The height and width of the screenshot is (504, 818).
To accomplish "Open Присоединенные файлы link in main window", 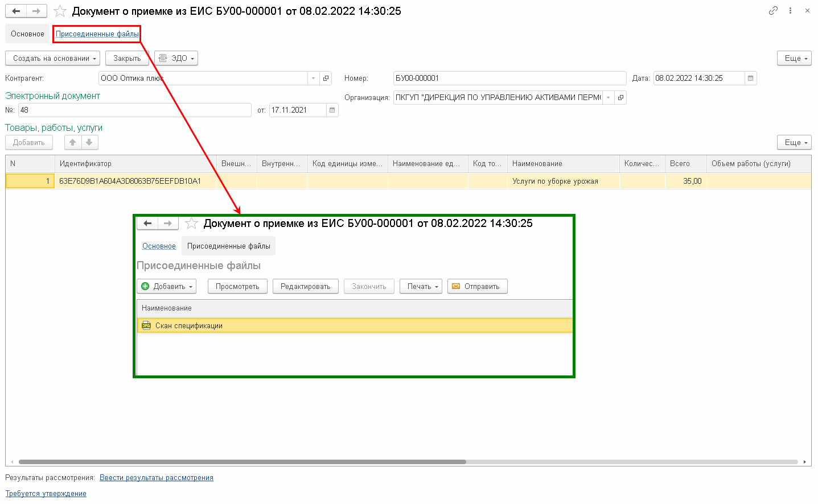I will click(97, 34).
